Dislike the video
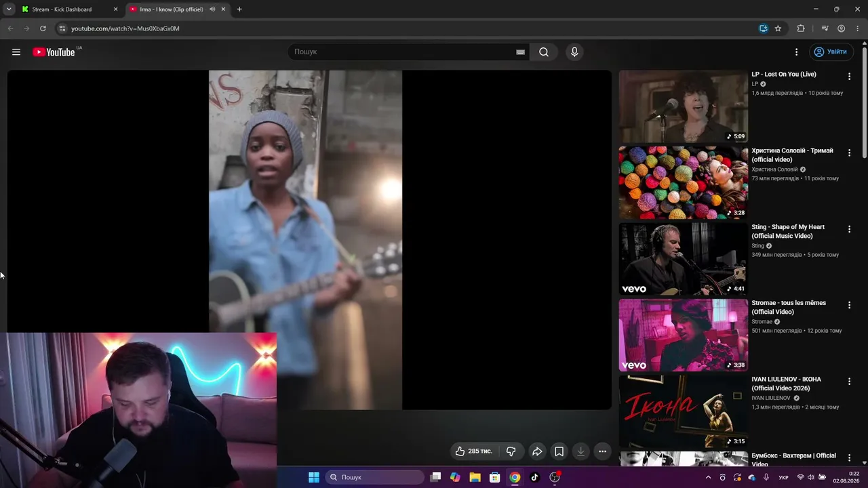 pyautogui.click(x=511, y=451)
